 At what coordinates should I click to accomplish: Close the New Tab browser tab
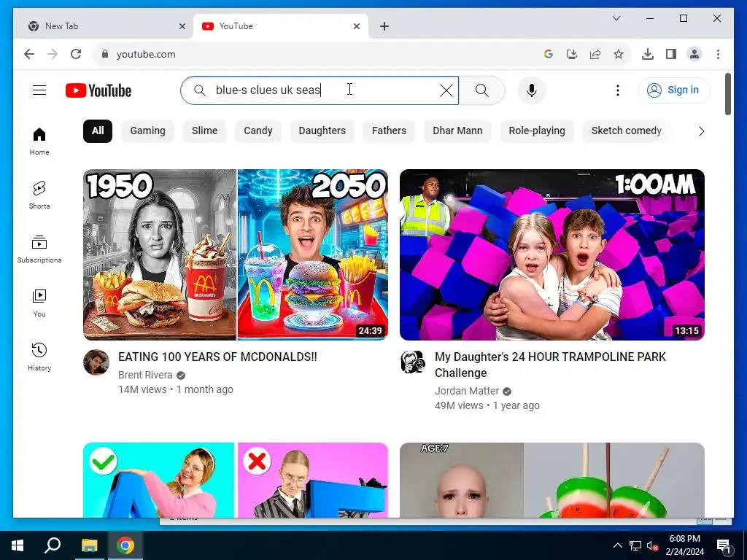(182, 27)
